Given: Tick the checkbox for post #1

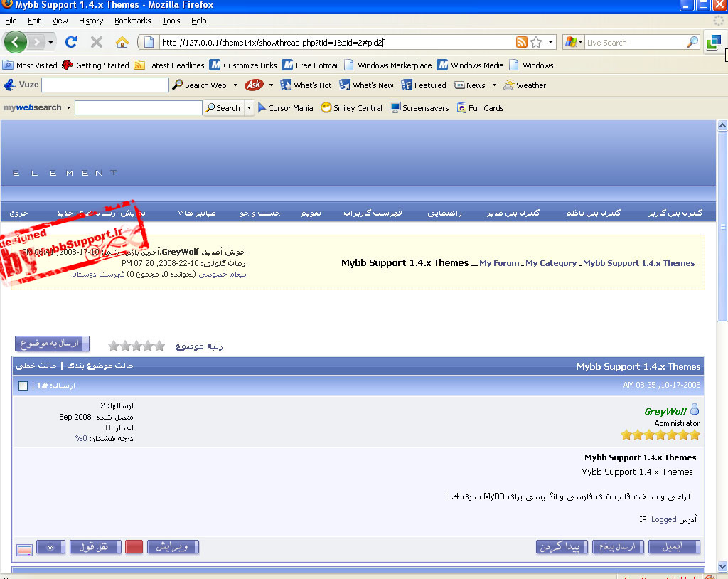Looking at the screenshot, I should pyautogui.click(x=23, y=386).
